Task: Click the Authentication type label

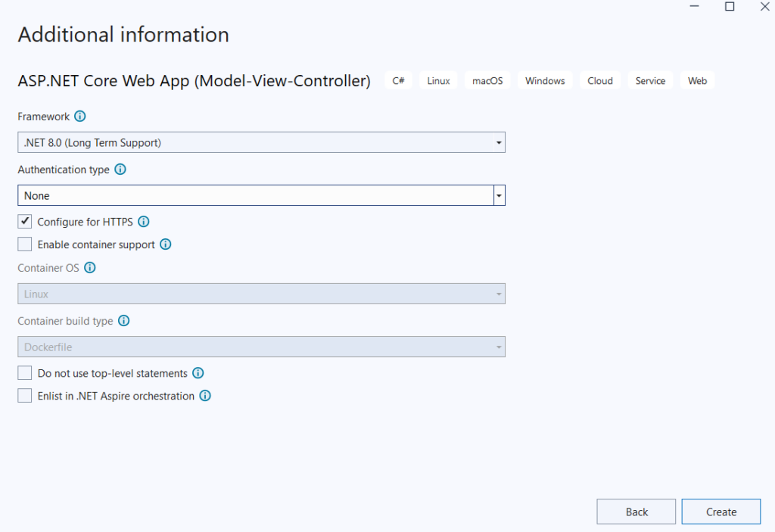Action: (x=64, y=170)
